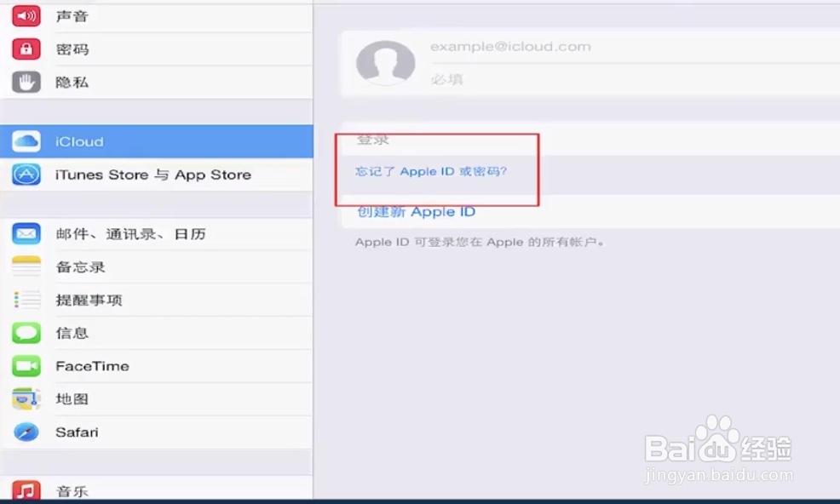Tap the 登录 sign-in button
The height and width of the screenshot is (504, 840).
(590, 140)
